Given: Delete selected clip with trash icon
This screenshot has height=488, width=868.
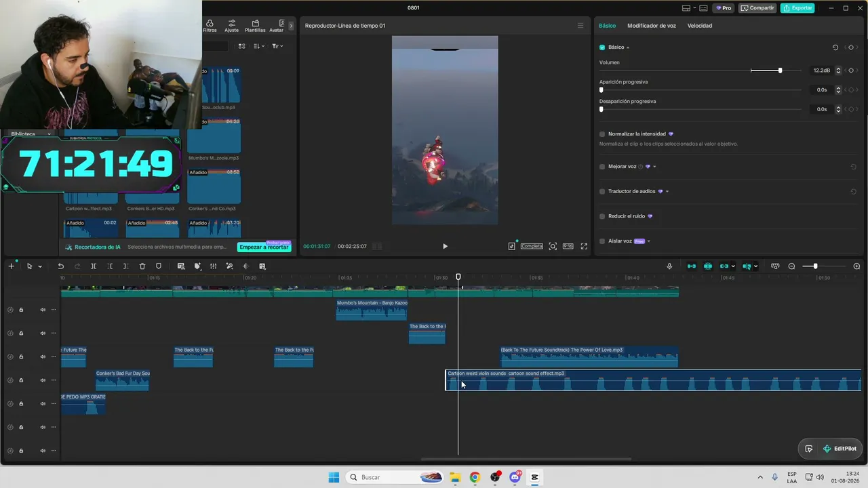Looking at the screenshot, I should [142, 266].
